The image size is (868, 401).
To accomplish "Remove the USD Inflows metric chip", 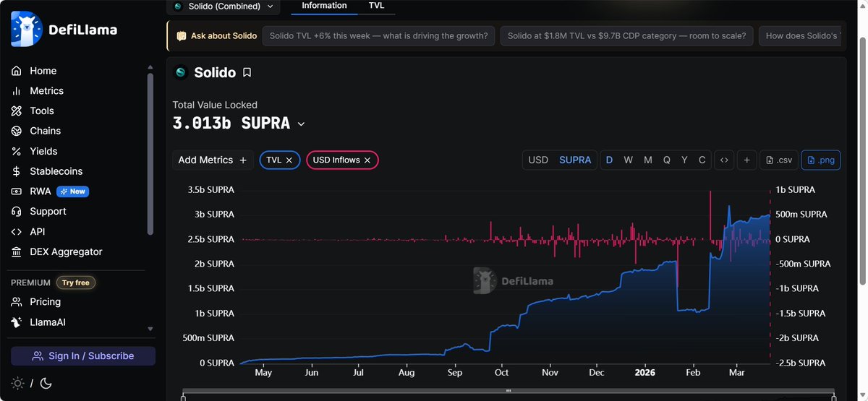I will [367, 160].
